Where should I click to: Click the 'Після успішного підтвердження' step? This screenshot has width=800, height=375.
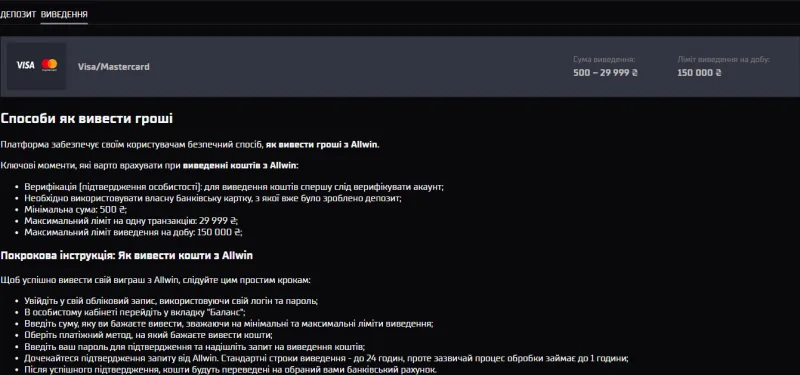click(x=231, y=369)
